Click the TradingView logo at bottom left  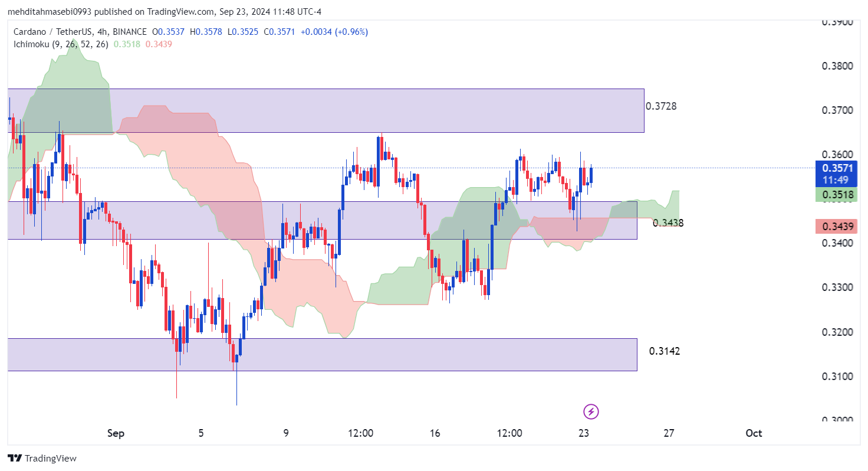[42, 458]
